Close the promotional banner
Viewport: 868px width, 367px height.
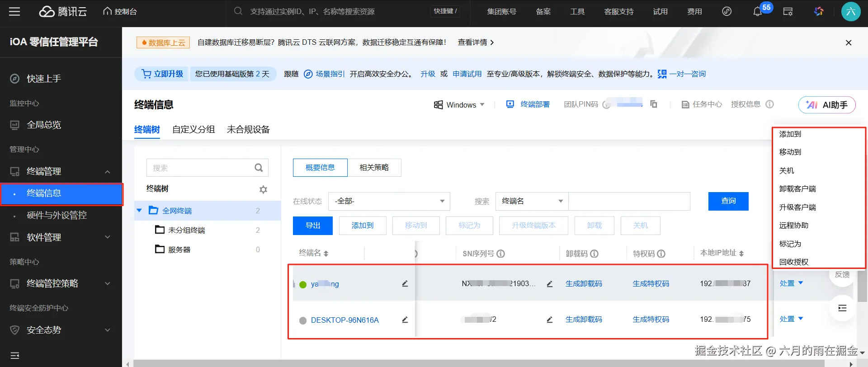[x=849, y=42]
